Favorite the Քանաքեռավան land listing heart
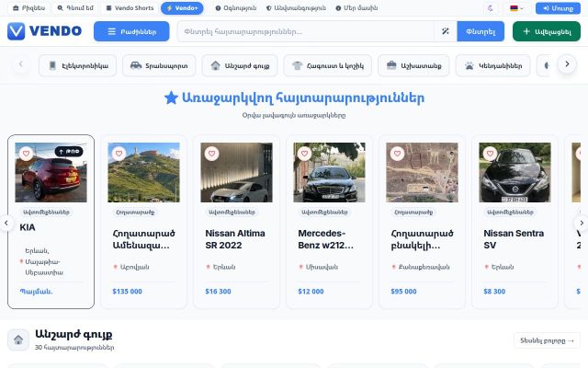 [397, 154]
